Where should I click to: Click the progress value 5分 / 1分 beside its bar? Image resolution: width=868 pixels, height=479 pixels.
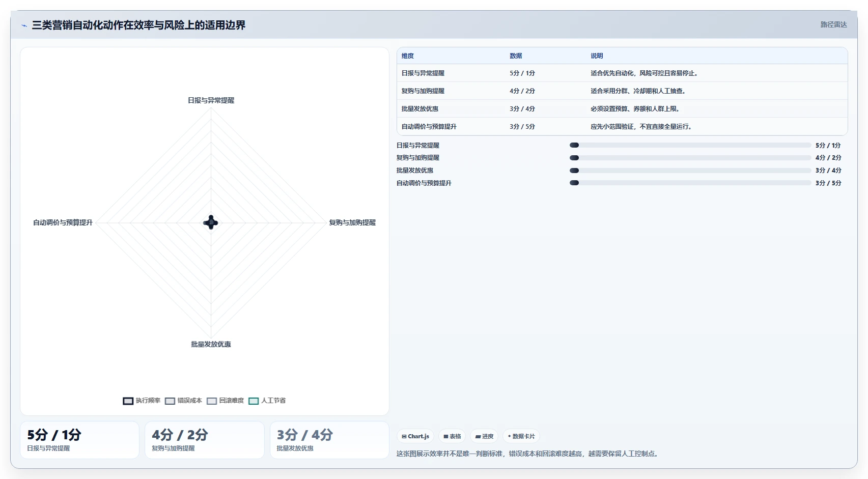tap(828, 146)
